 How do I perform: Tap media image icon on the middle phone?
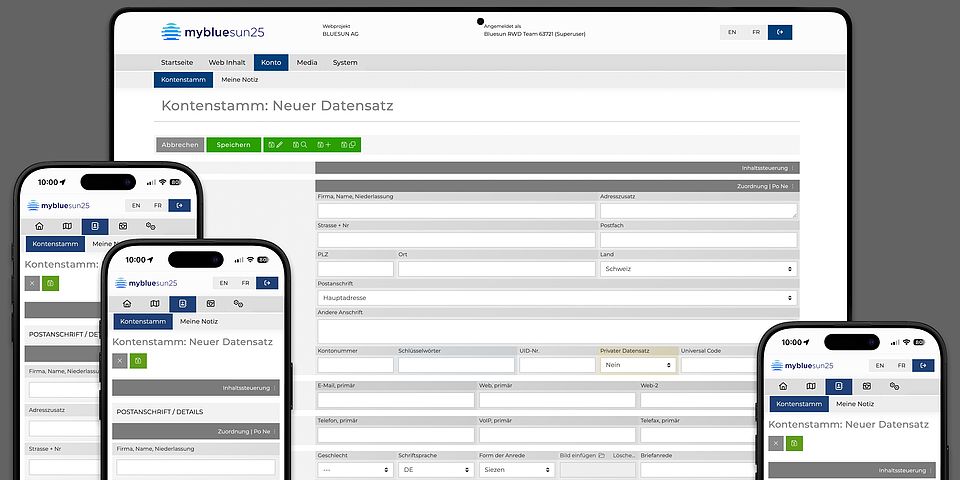[211, 304]
